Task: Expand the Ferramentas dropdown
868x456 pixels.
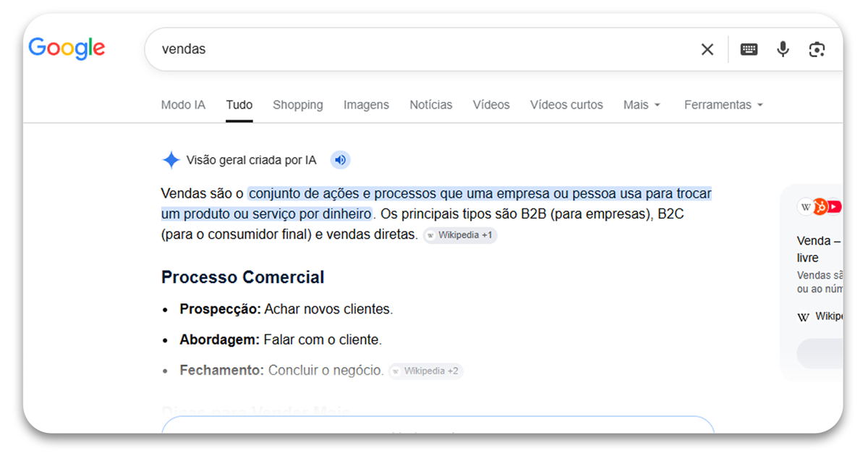Action: (724, 105)
